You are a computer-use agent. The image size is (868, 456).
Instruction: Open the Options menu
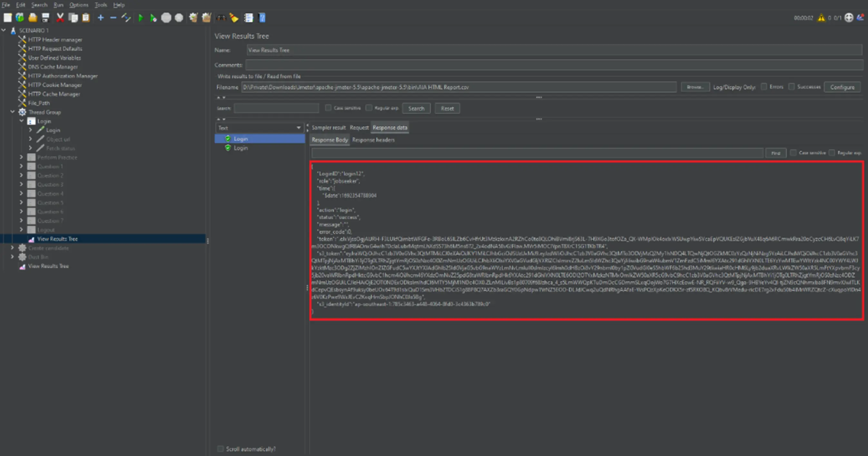(x=79, y=5)
